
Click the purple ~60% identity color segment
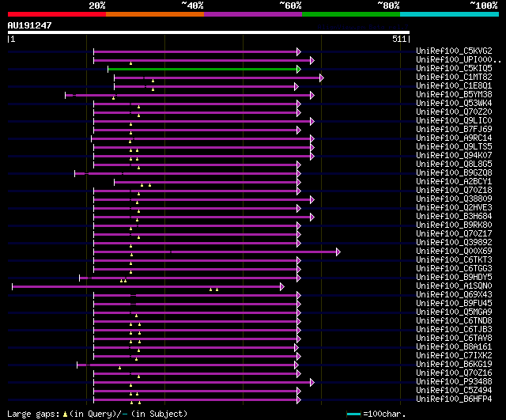253,14
